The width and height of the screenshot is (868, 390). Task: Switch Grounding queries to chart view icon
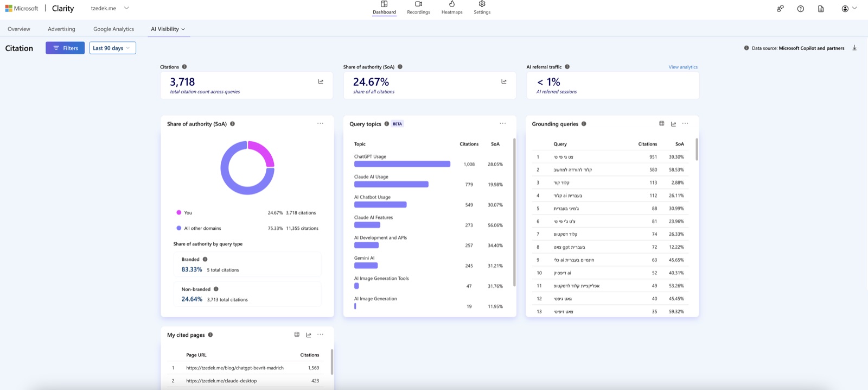tap(673, 124)
